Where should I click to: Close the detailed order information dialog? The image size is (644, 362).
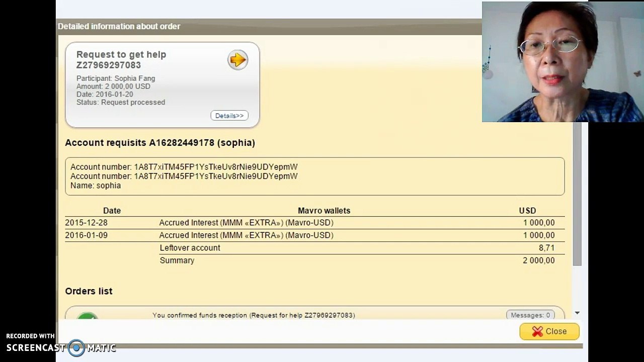point(549,331)
